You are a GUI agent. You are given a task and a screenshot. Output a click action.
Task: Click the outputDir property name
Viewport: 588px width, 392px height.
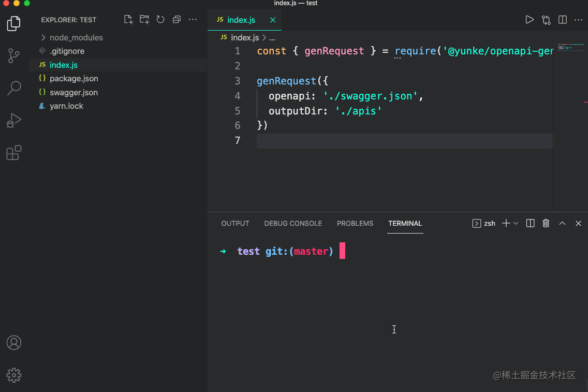point(295,111)
